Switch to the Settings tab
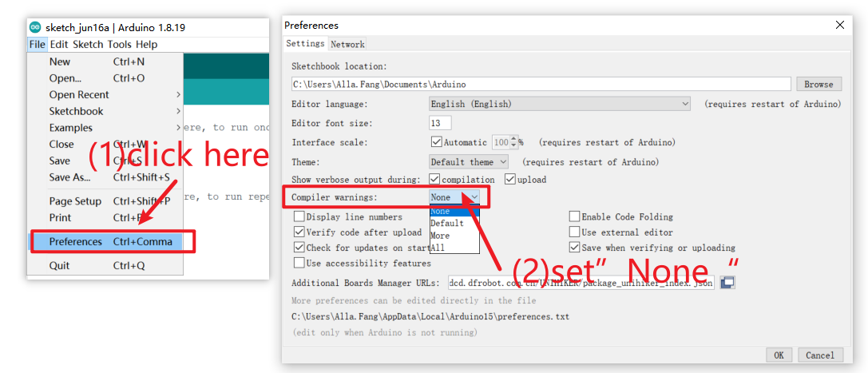868x373 pixels. pos(306,44)
